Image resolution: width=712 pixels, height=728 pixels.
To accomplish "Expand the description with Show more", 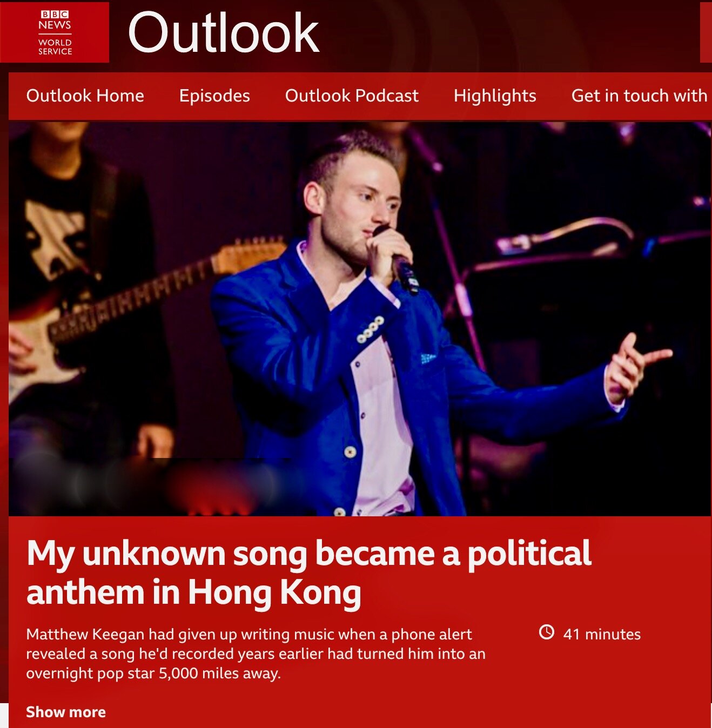I will (66, 712).
